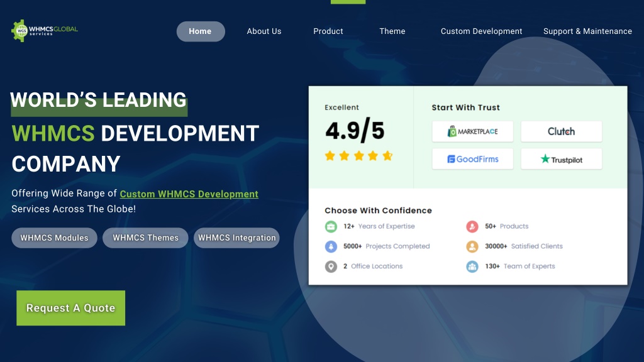Screen dimensions: 644x362
Task: Open the About Us menu
Action: (x=264, y=31)
